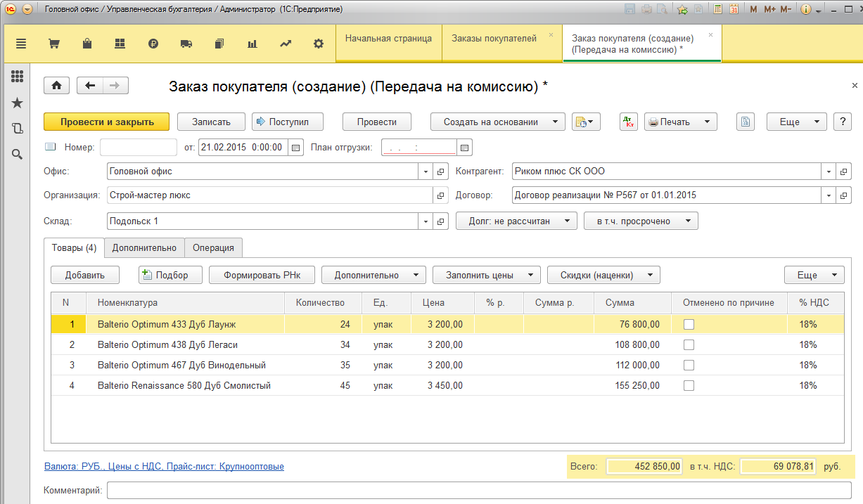Open the warehouse shelves section
This screenshot has height=504, width=863.
pyautogui.click(x=120, y=44)
